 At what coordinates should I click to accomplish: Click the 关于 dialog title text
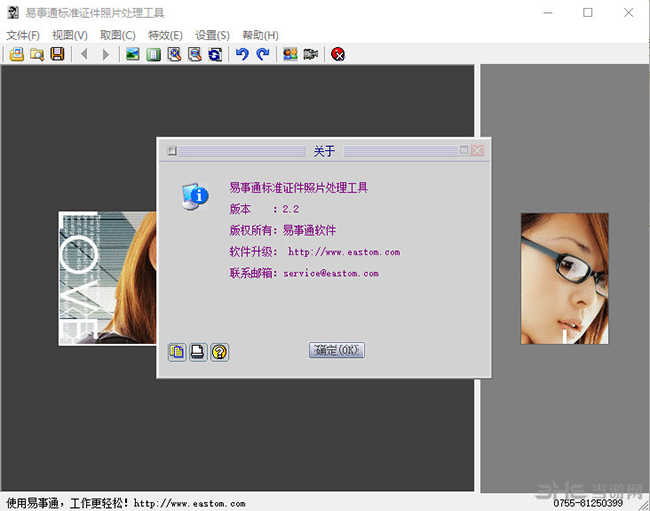click(x=324, y=151)
